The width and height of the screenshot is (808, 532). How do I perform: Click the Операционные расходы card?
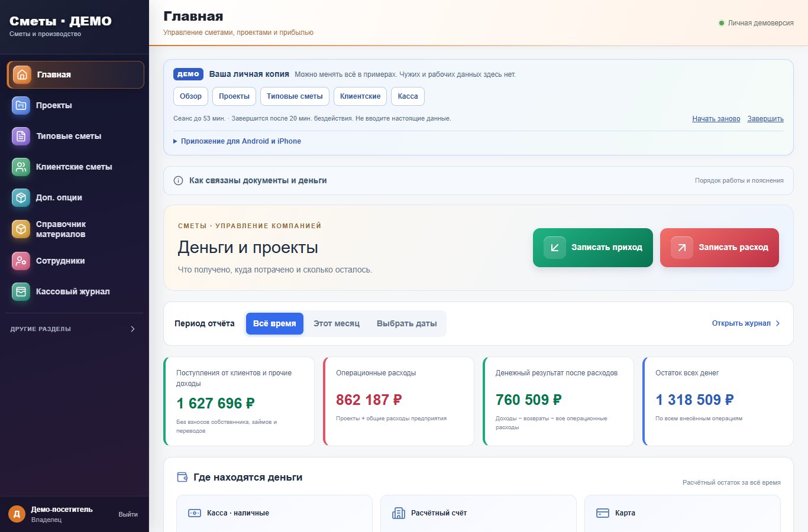(399, 401)
